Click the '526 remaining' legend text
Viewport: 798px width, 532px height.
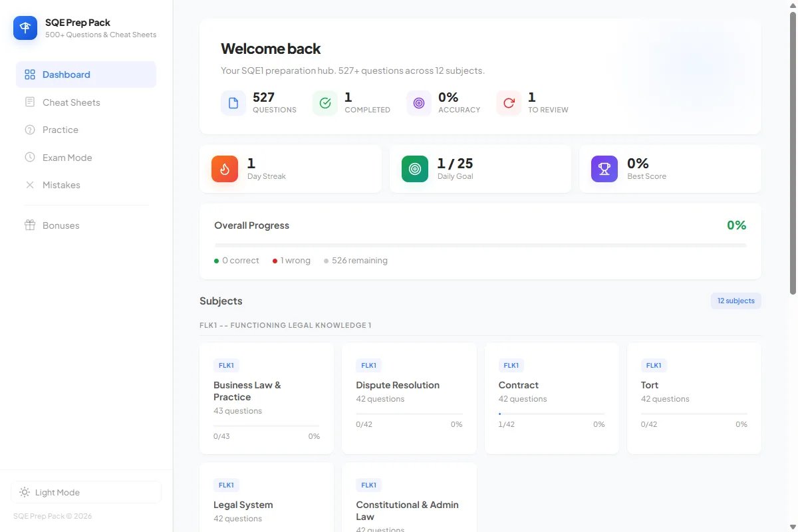click(360, 261)
